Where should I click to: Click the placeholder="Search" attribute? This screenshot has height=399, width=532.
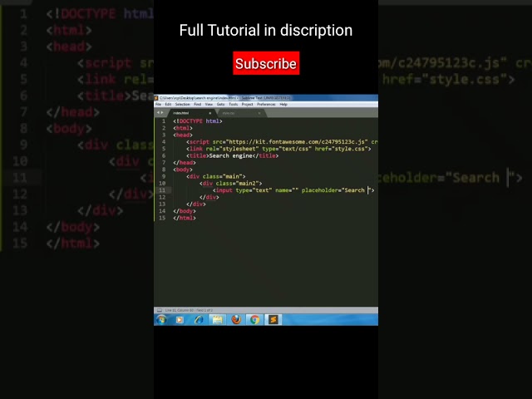click(x=336, y=190)
